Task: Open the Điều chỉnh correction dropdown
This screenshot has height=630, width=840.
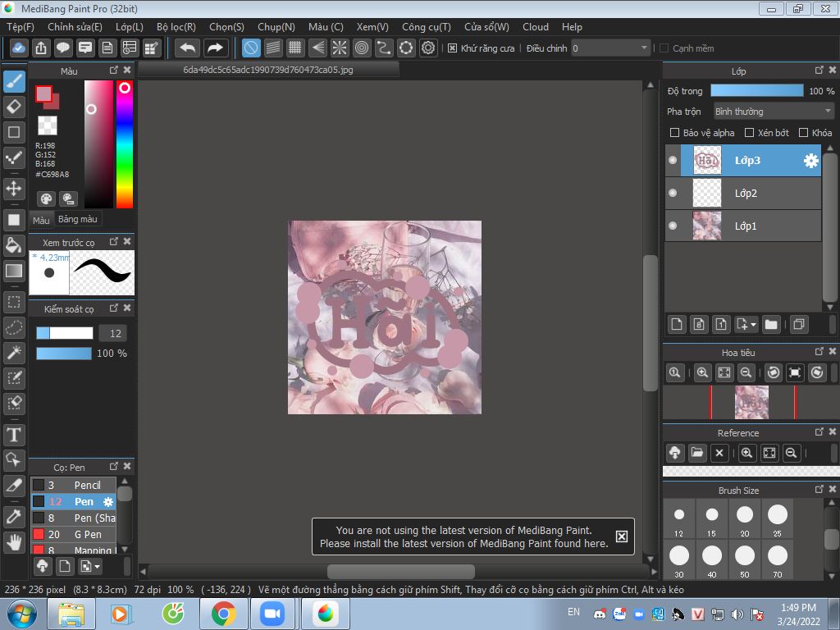Action: 610,48
